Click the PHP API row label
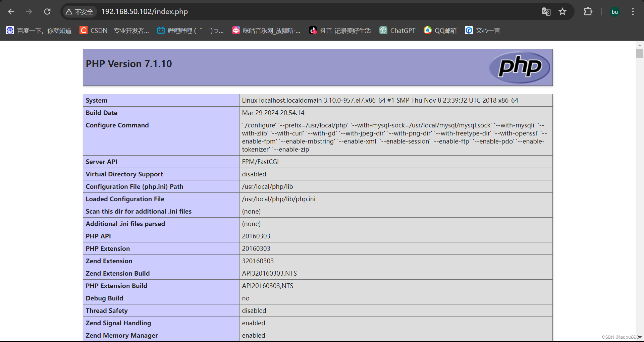This screenshot has width=644, height=342. pos(98,236)
